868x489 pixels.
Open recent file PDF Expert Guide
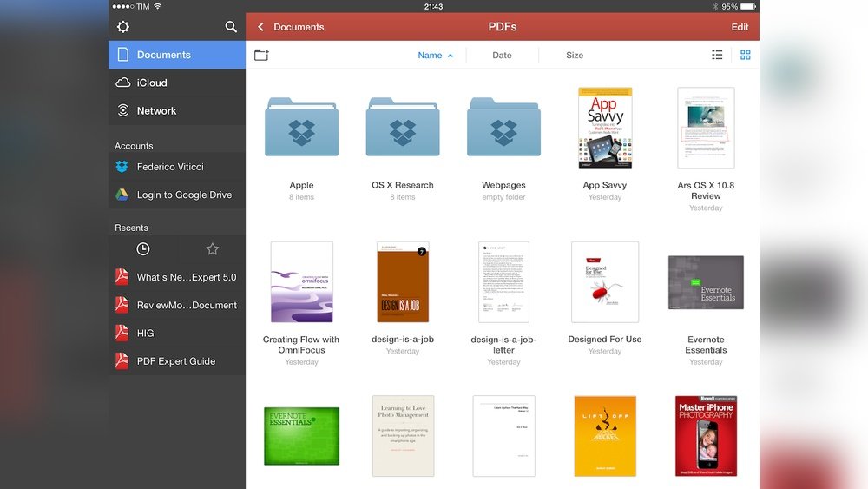(x=177, y=361)
